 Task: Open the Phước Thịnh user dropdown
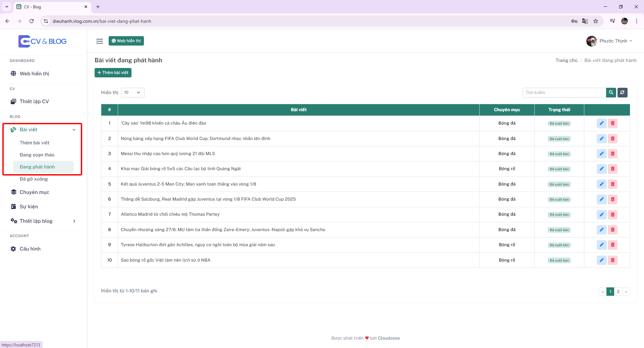click(x=609, y=41)
